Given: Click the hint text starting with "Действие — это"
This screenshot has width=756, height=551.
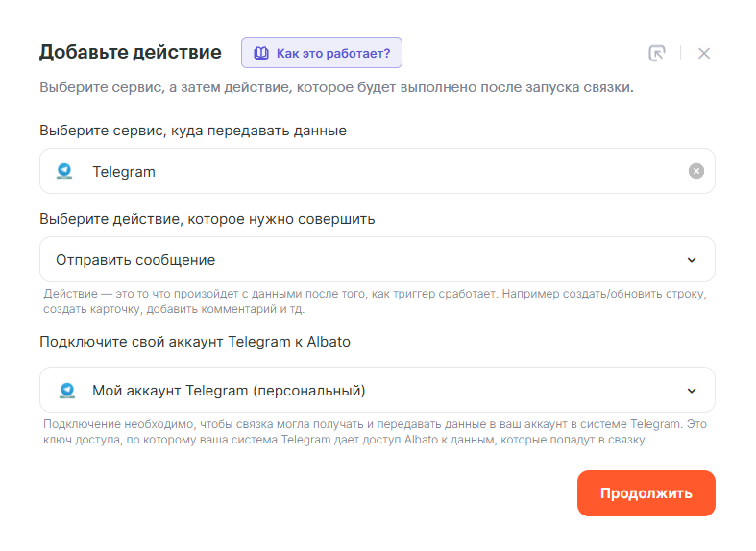Looking at the screenshot, I should click(x=375, y=301).
